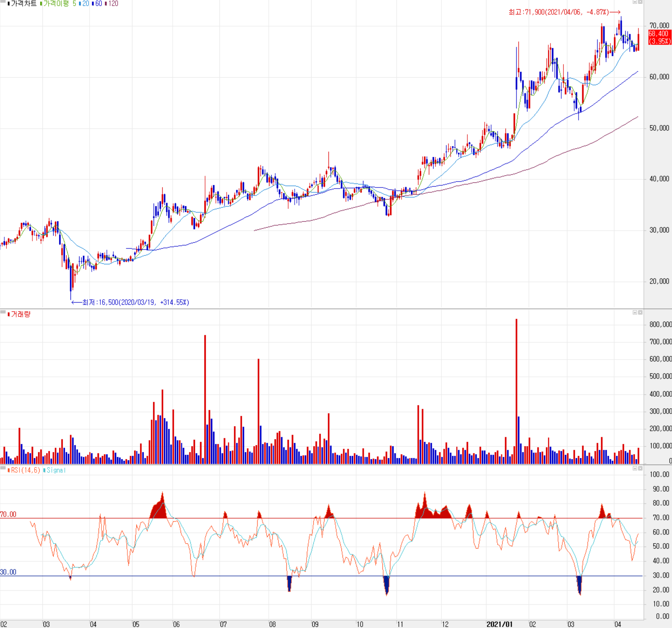672x628 pixels.
Task: Click the 04 label after 2021/01 on date axis
Action: [x=618, y=624]
